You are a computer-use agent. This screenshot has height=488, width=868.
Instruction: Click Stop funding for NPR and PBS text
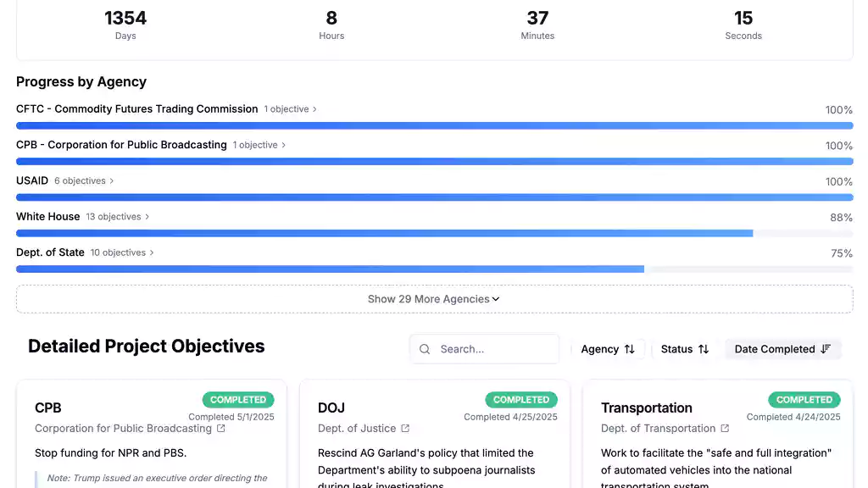point(111,453)
